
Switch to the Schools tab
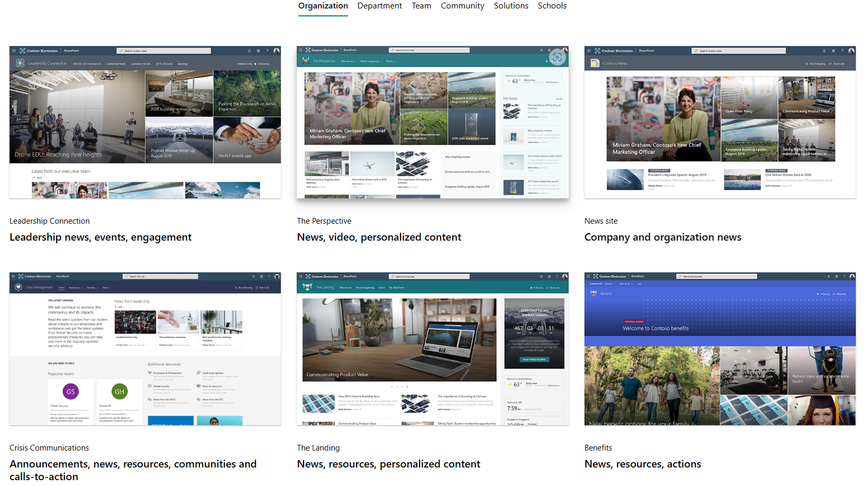[x=552, y=6]
